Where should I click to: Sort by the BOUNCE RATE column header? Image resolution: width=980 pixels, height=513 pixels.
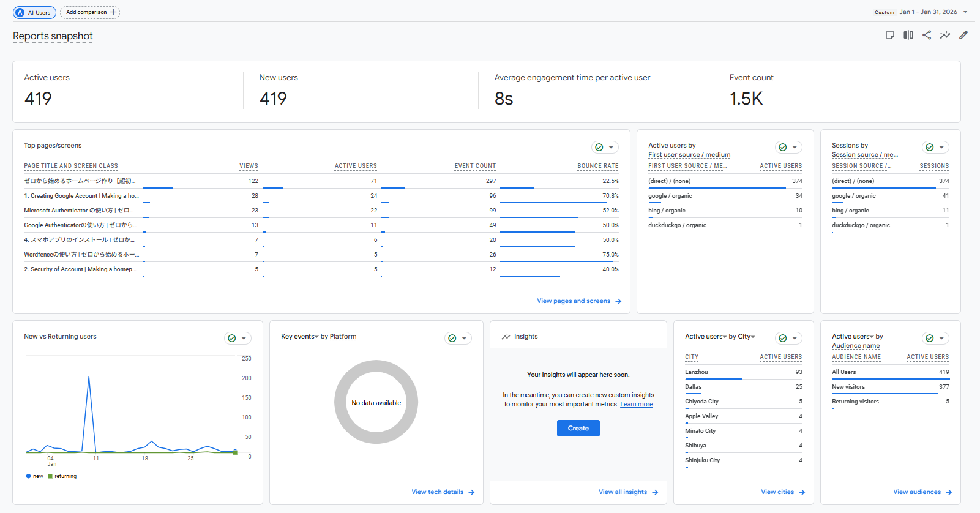pyautogui.click(x=597, y=166)
